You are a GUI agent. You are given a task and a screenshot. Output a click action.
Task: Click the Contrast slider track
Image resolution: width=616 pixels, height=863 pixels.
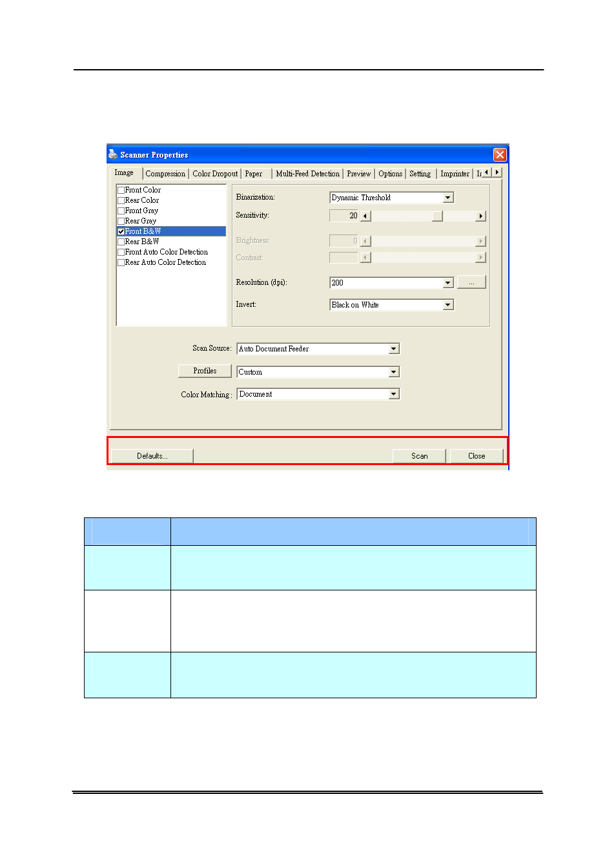[x=424, y=258]
